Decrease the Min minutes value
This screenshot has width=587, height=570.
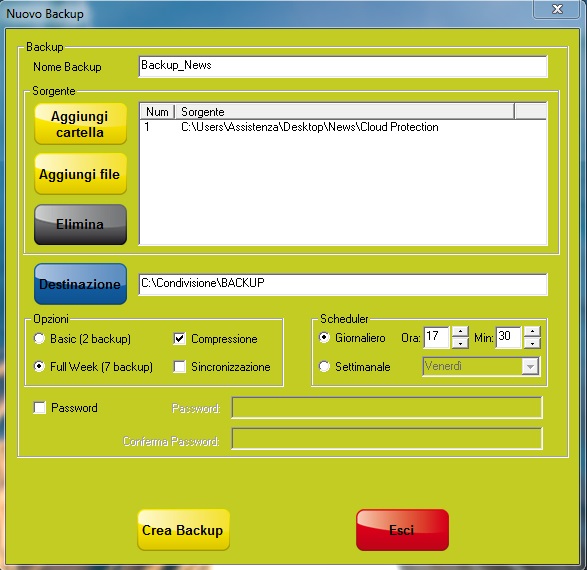point(532,343)
